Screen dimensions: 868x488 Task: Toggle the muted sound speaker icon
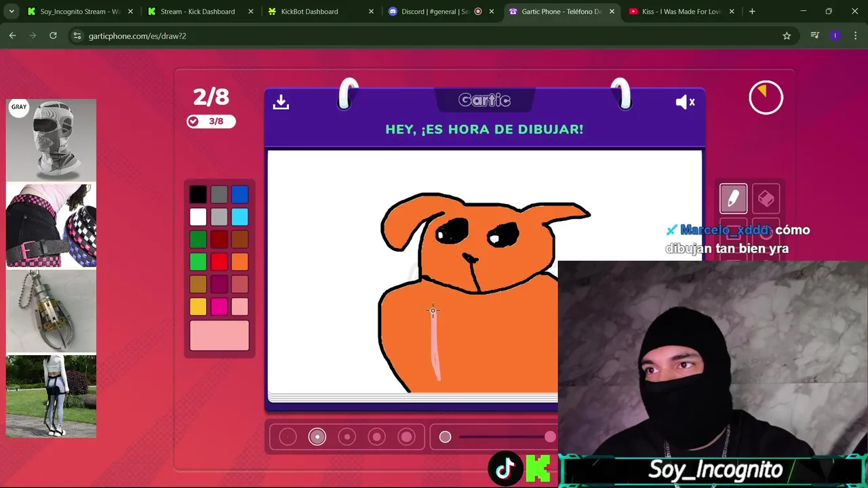coord(685,102)
